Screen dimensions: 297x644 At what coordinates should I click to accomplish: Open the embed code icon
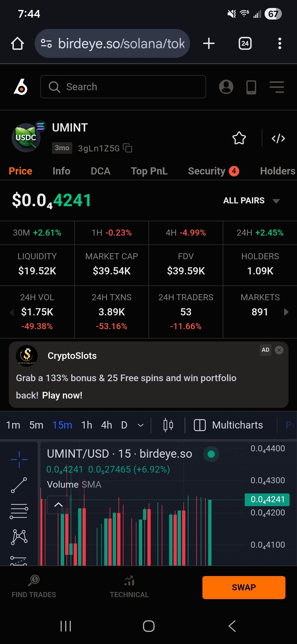point(278,138)
